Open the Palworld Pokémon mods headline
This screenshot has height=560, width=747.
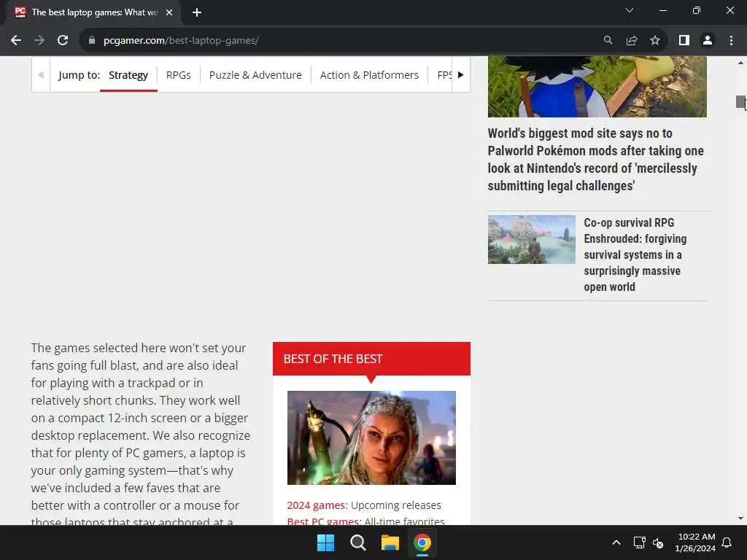[x=595, y=160]
